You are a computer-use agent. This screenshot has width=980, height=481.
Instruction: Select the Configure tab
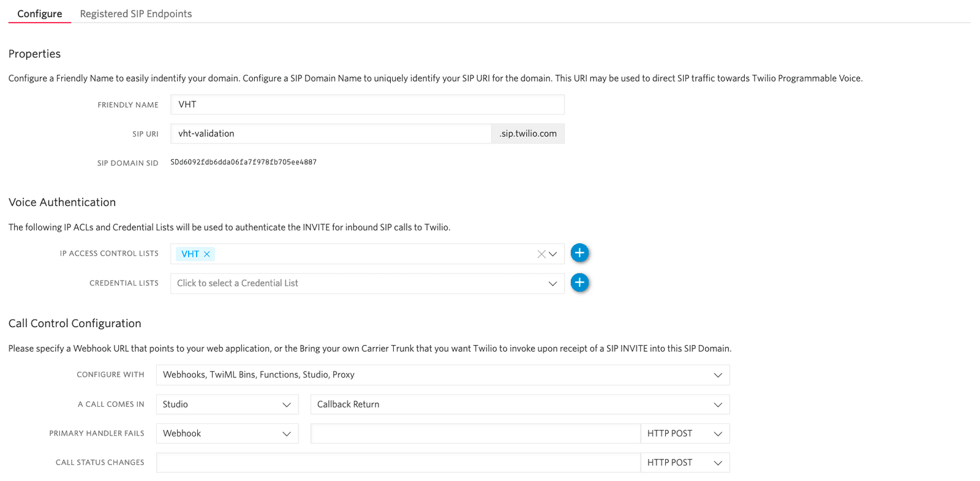[39, 13]
